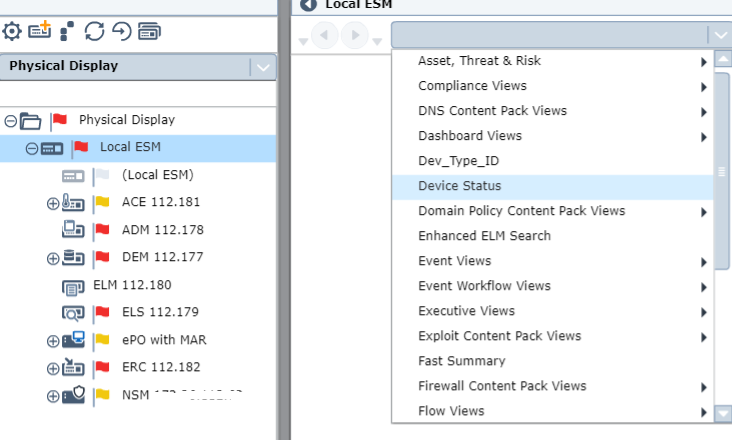The width and height of the screenshot is (732, 440).
Task: Click the refresh devices icon
Action: point(94,31)
